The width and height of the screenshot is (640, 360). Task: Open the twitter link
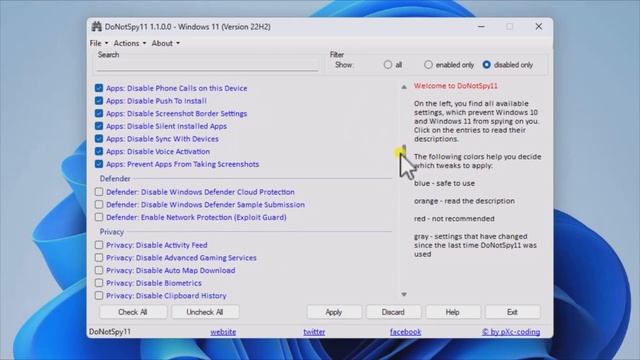click(314, 332)
